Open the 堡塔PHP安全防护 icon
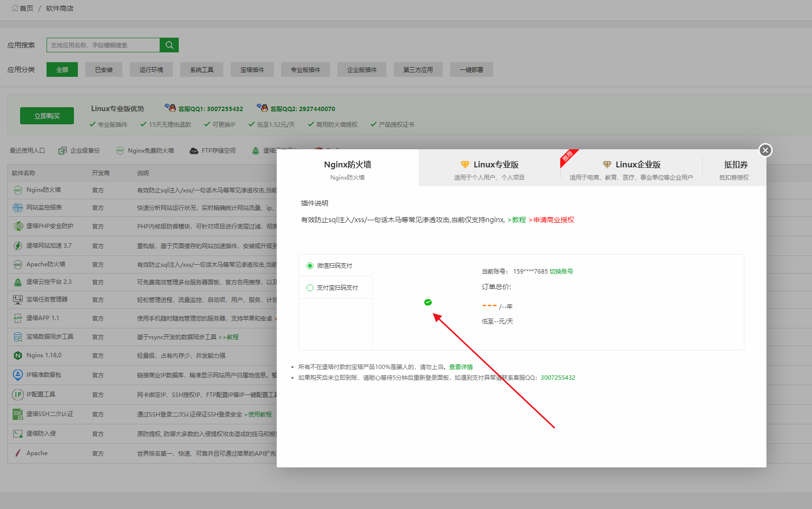 pyautogui.click(x=18, y=226)
